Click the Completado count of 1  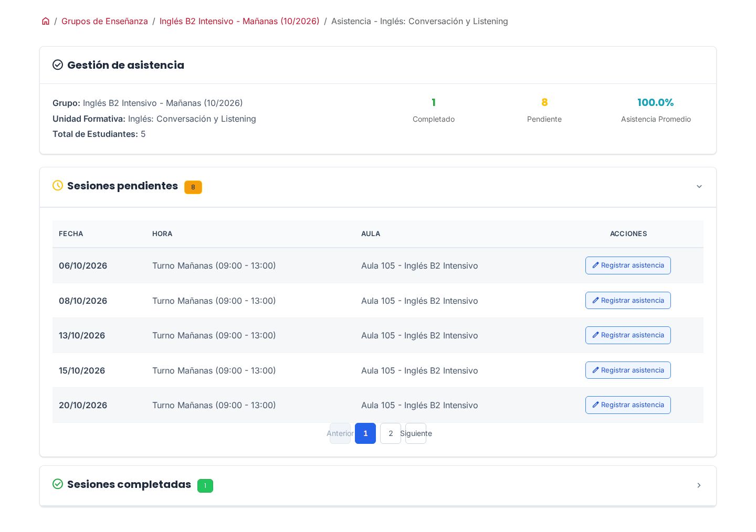434,102
